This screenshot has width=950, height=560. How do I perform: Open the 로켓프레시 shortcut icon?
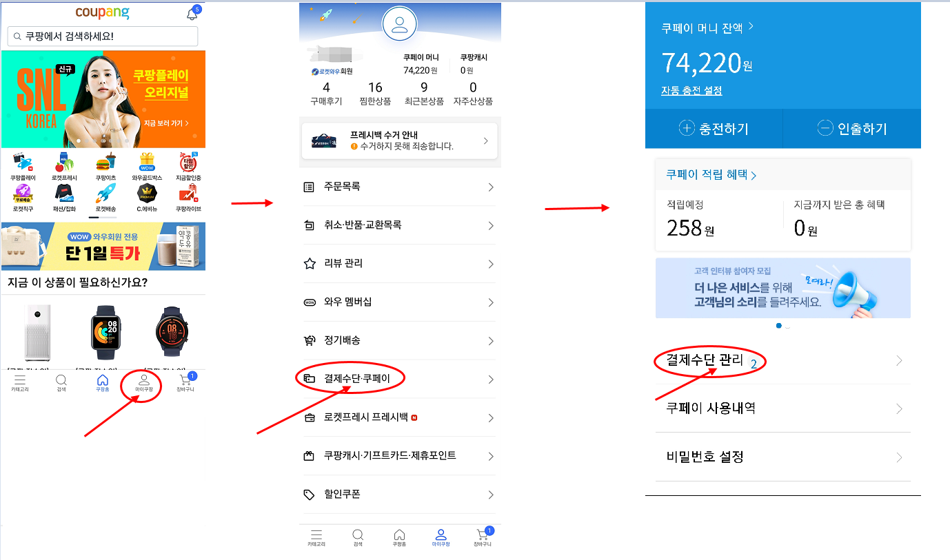point(63,167)
